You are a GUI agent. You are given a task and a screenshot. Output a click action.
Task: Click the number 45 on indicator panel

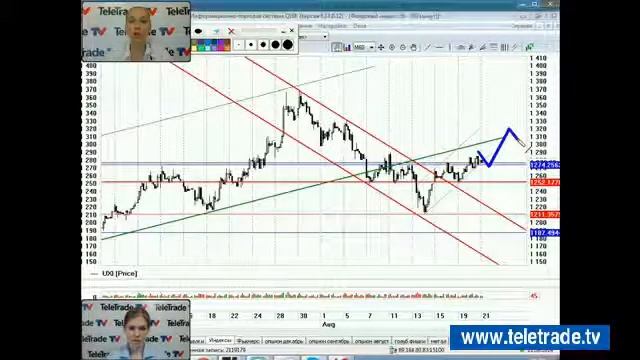[534, 296]
